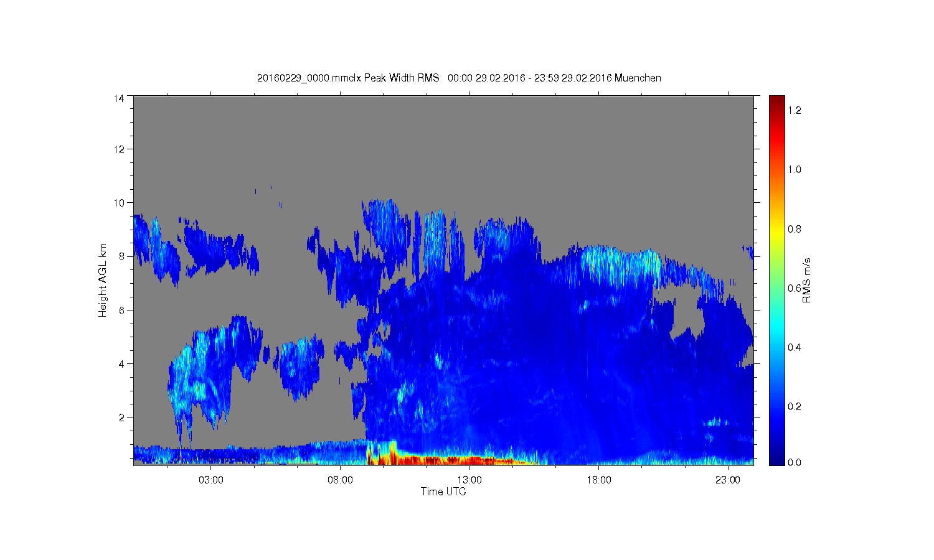
Task: Click the 'Height AGL km' y-axis label
Action: [x=103, y=280]
